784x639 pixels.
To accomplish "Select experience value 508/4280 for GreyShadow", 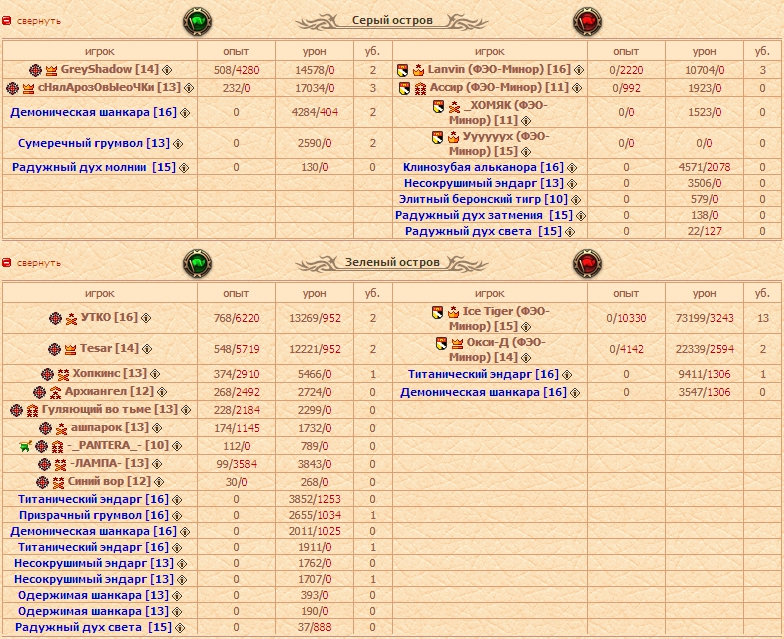I will 236,70.
